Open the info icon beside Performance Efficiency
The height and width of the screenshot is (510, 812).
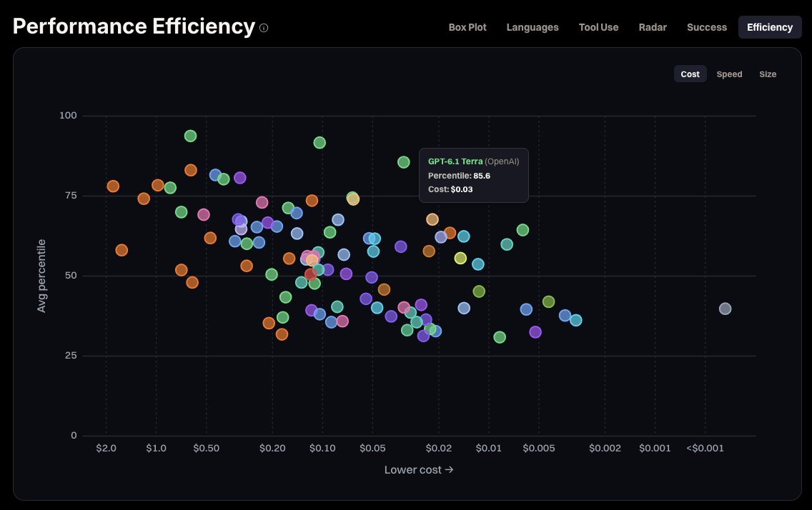264,28
